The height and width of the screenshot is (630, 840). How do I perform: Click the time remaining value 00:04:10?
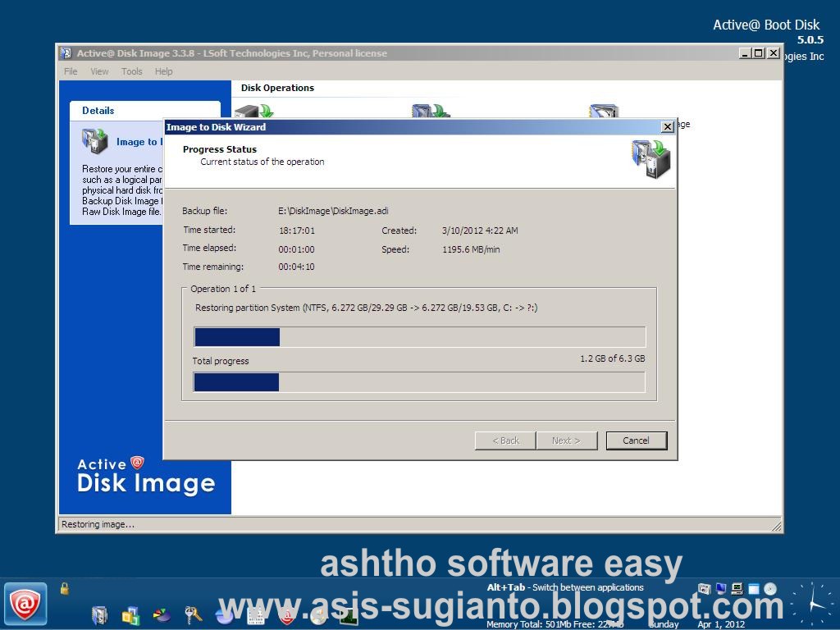point(296,267)
